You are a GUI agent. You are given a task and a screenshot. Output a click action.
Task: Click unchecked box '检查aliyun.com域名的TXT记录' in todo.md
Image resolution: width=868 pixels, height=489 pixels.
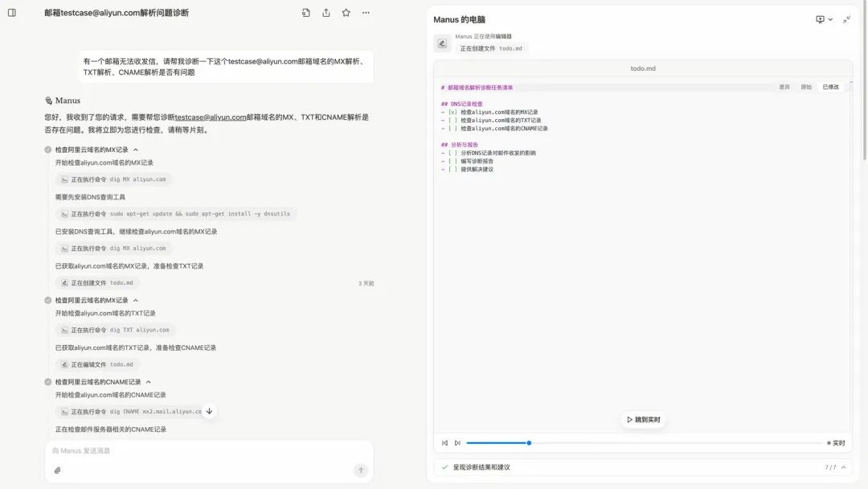point(452,120)
